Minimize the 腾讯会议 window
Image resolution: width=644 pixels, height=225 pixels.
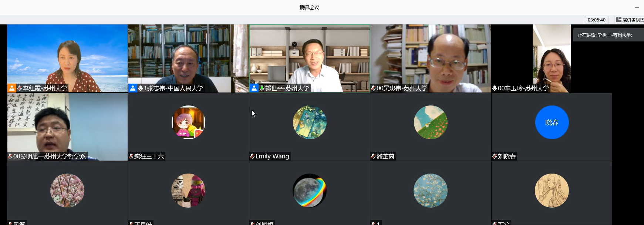(x=637, y=7)
